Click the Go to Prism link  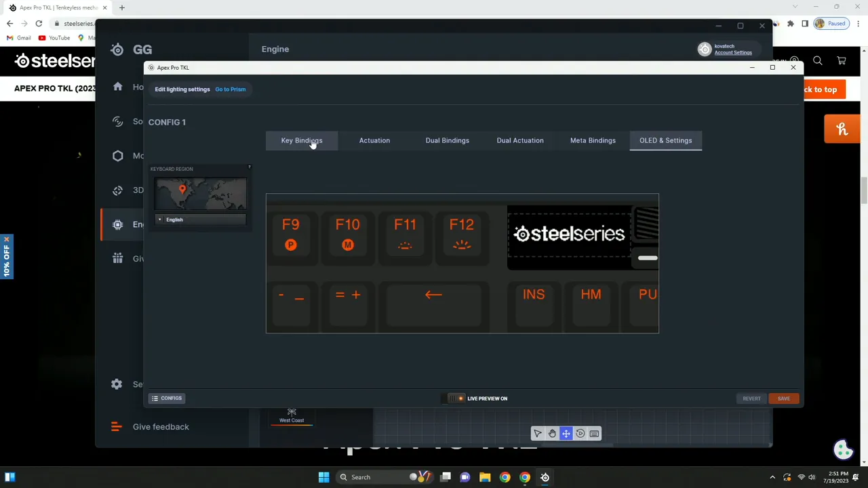(x=230, y=89)
